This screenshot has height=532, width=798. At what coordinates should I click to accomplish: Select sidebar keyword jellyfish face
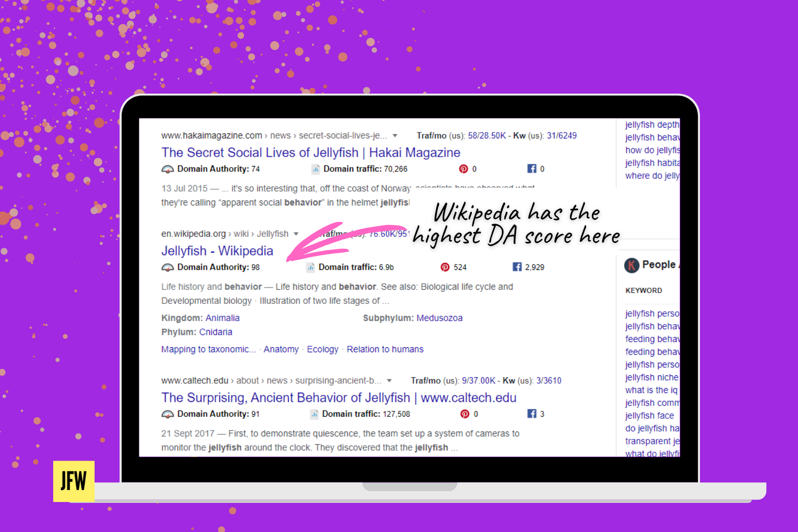[x=649, y=416]
